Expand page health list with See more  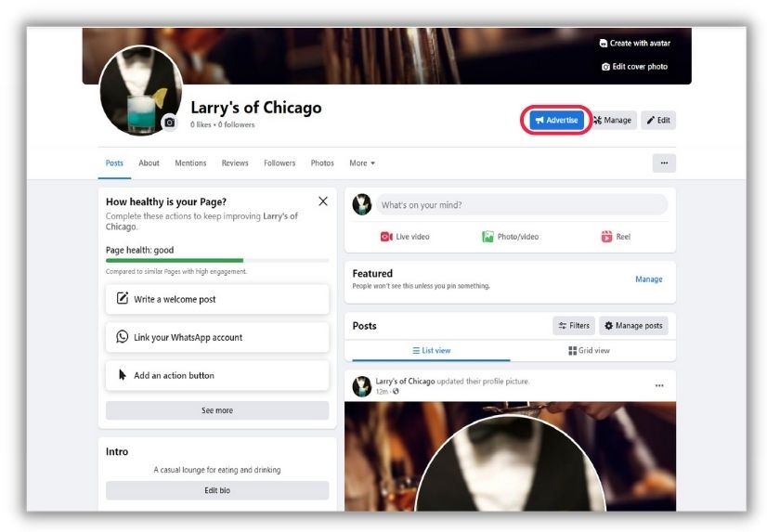click(217, 410)
